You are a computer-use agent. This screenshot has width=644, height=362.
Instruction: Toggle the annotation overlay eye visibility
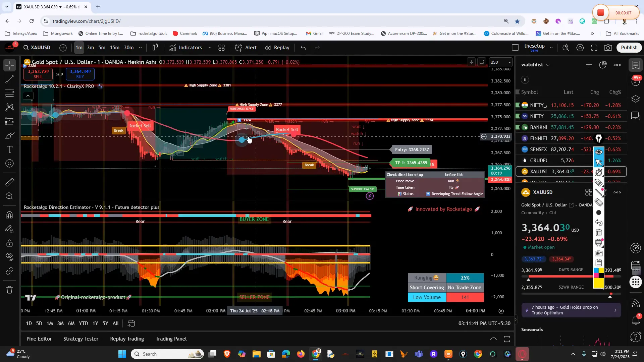(x=599, y=152)
